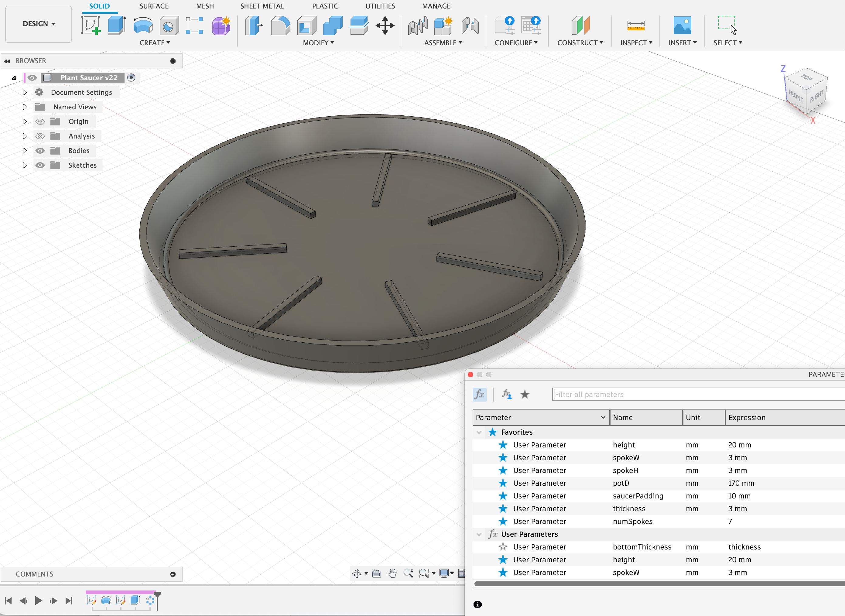Image resolution: width=845 pixels, height=616 pixels.
Task: Select the Hole tool
Action: click(169, 26)
